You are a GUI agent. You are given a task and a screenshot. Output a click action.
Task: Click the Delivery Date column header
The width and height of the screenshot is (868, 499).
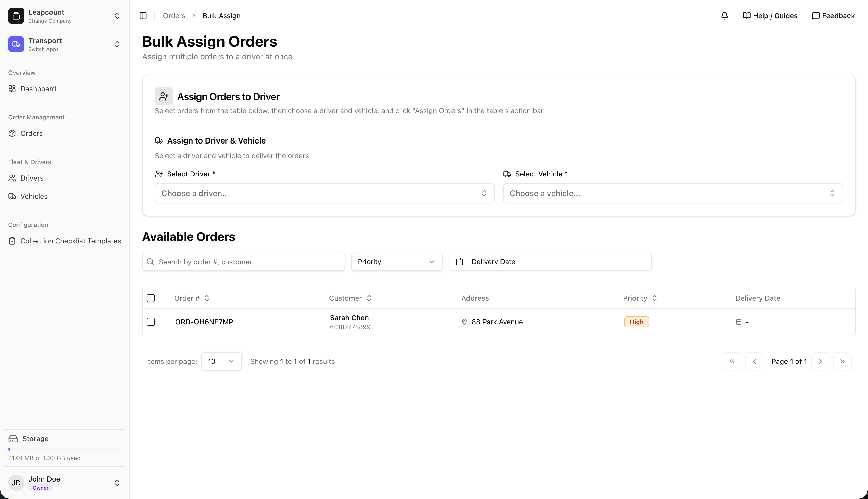tap(758, 298)
